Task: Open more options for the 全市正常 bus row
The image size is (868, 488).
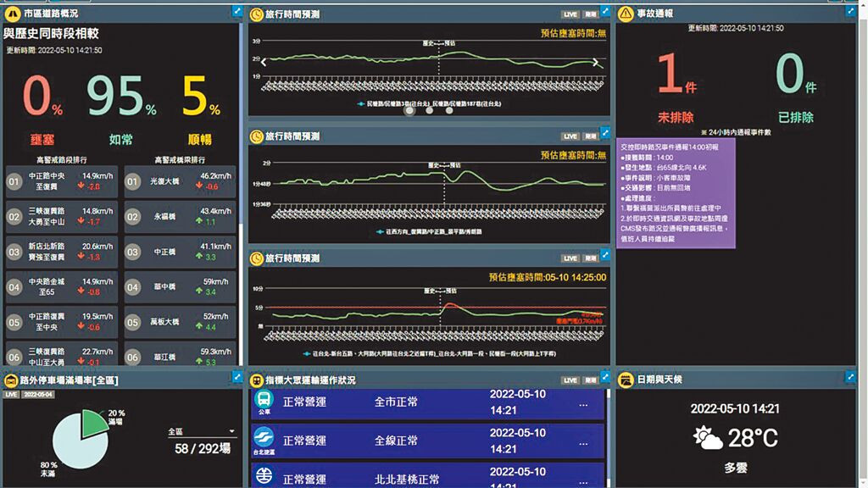Action: pos(582,404)
